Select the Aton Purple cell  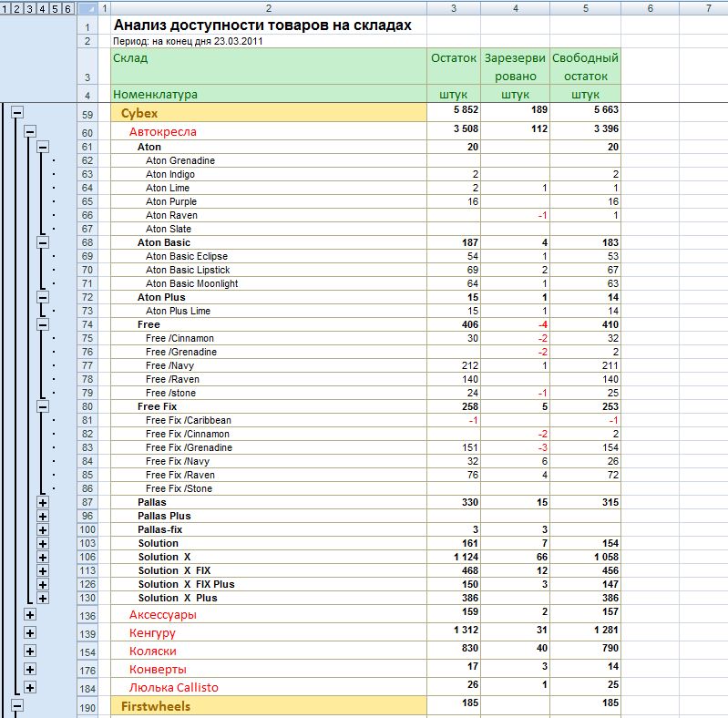[x=269, y=201]
